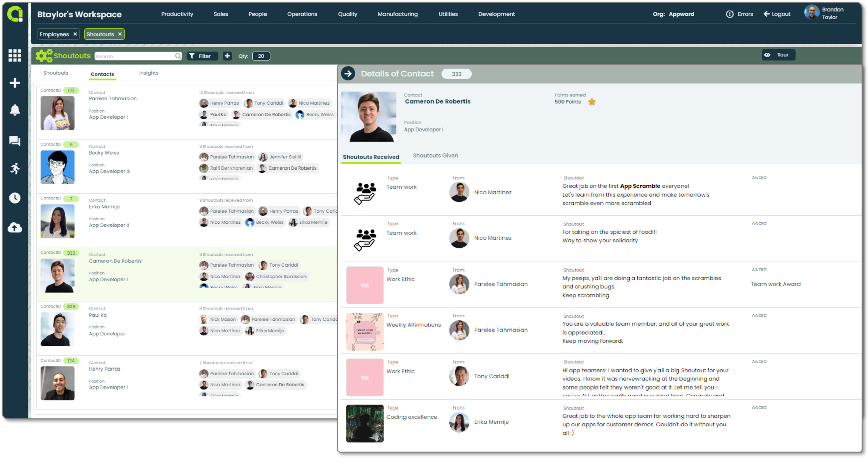Collapse contact details with arrow icon
Viewport: 868px width, 458px height.
(x=348, y=74)
